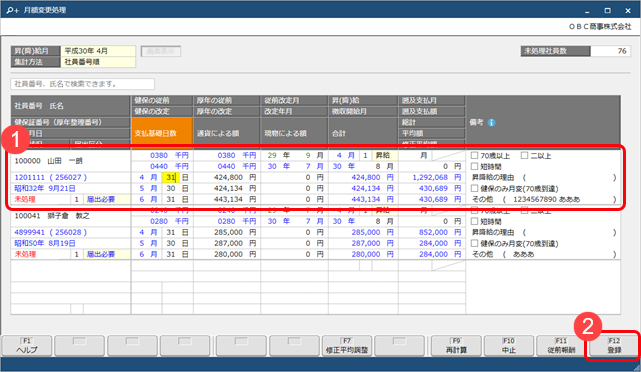The height and width of the screenshot is (372, 641).
Task: Click the F9 再計算 button
Action: [x=456, y=346]
